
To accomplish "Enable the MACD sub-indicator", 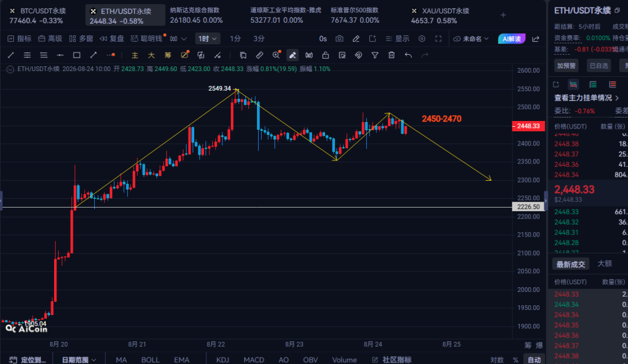I will 254,359.
